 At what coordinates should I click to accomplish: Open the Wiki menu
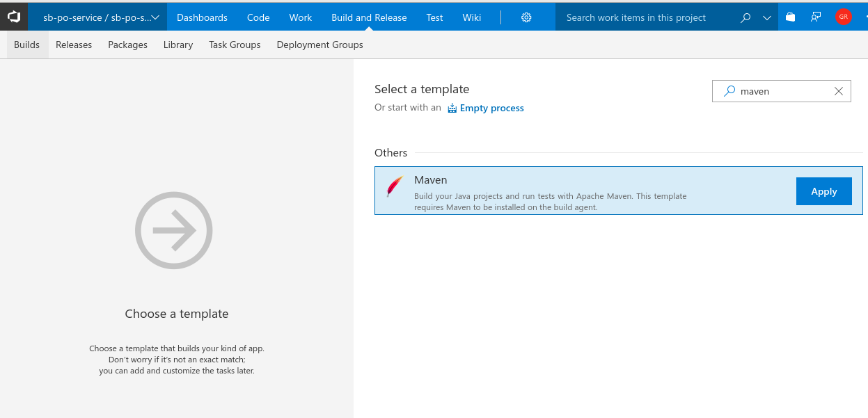pyautogui.click(x=472, y=17)
